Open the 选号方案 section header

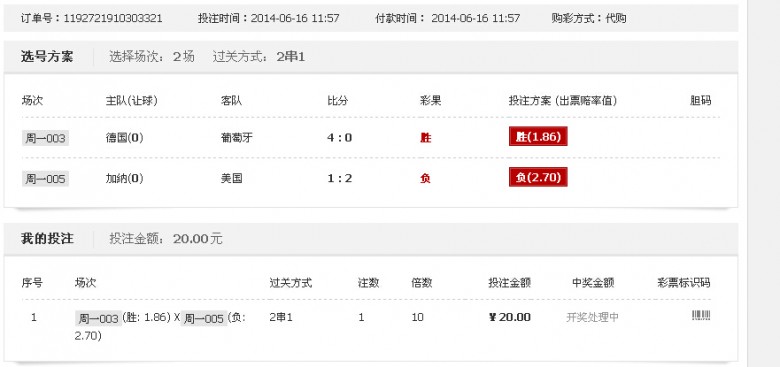pyautogui.click(x=47, y=57)
